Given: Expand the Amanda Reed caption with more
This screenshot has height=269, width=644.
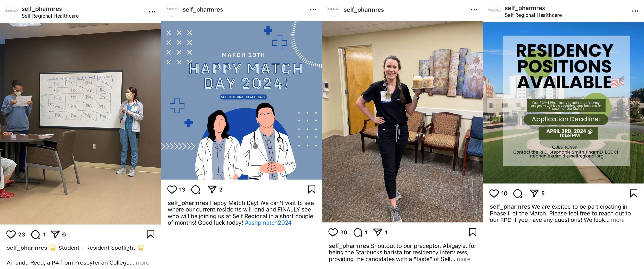Looking at the screenshot, I should [142, 263].
